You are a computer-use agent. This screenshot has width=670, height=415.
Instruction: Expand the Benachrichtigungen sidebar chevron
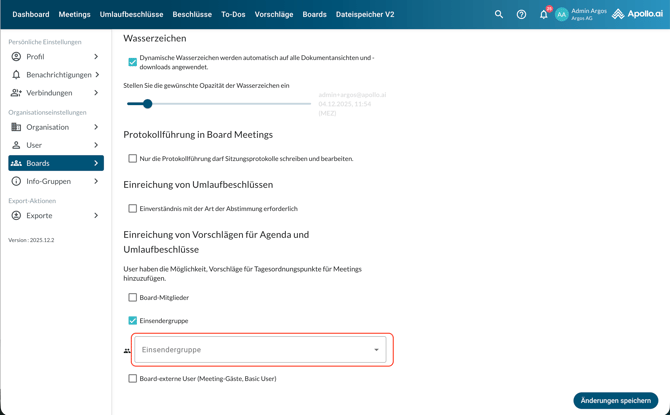[x=97, y=75]
